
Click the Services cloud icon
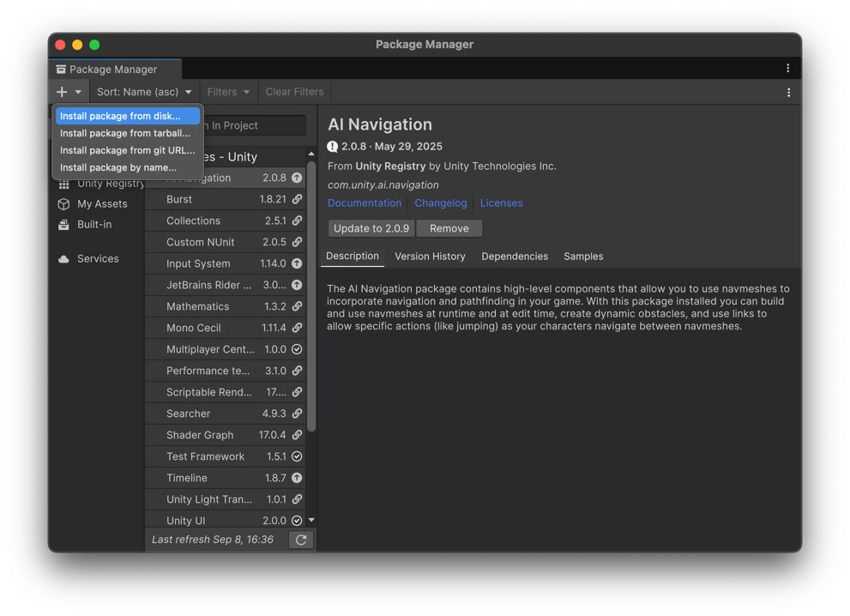pos(63,259)
